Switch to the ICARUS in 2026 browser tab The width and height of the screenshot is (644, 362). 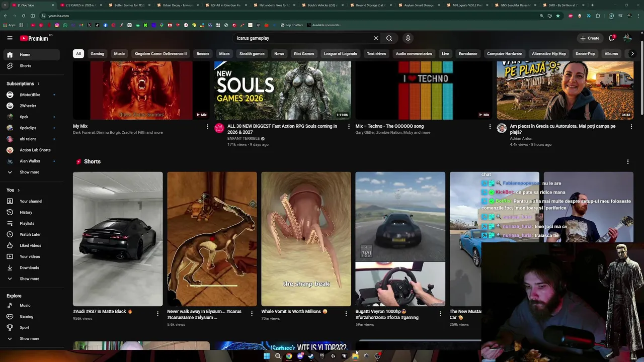coord(80,5)
